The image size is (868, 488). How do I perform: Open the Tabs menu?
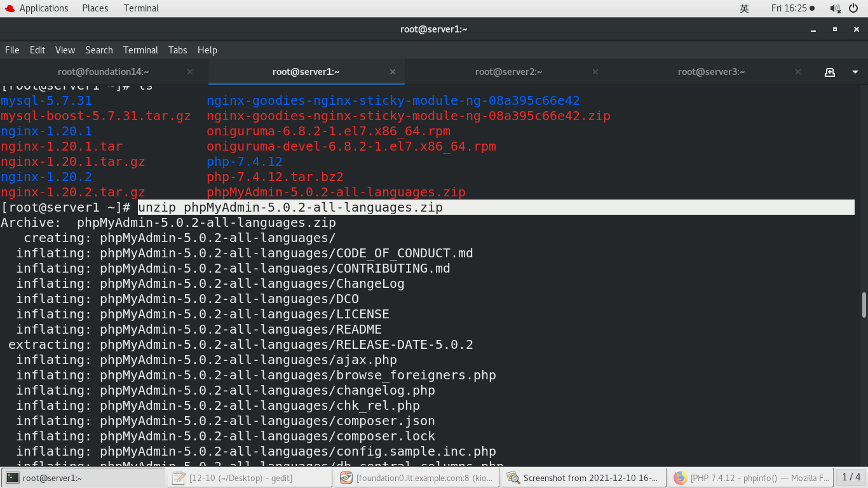(x=178, y=50)
